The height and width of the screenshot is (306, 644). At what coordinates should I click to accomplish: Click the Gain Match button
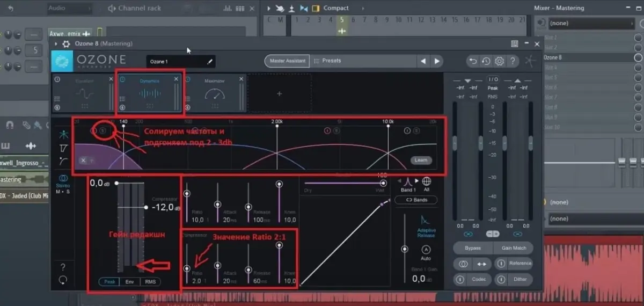click(x=513, y=248)
